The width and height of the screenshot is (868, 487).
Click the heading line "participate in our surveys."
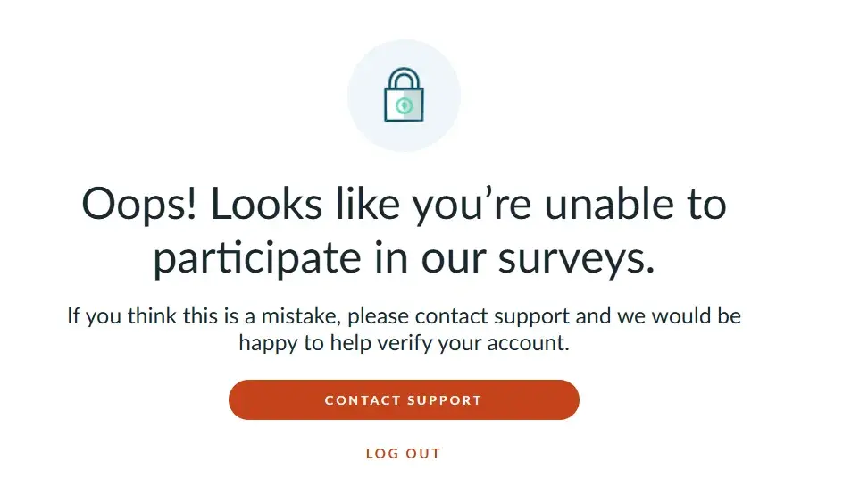coord(404,258)
